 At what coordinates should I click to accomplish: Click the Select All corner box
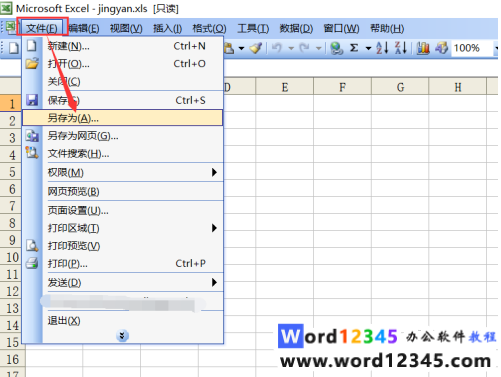pos(11,86)
